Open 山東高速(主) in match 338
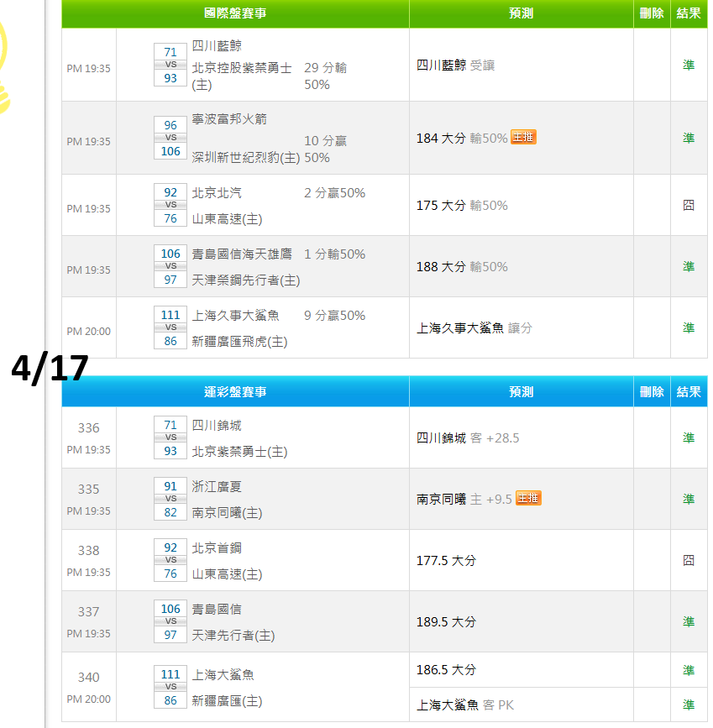This screenshot has width=713, height=728. [x=227, y=573]
